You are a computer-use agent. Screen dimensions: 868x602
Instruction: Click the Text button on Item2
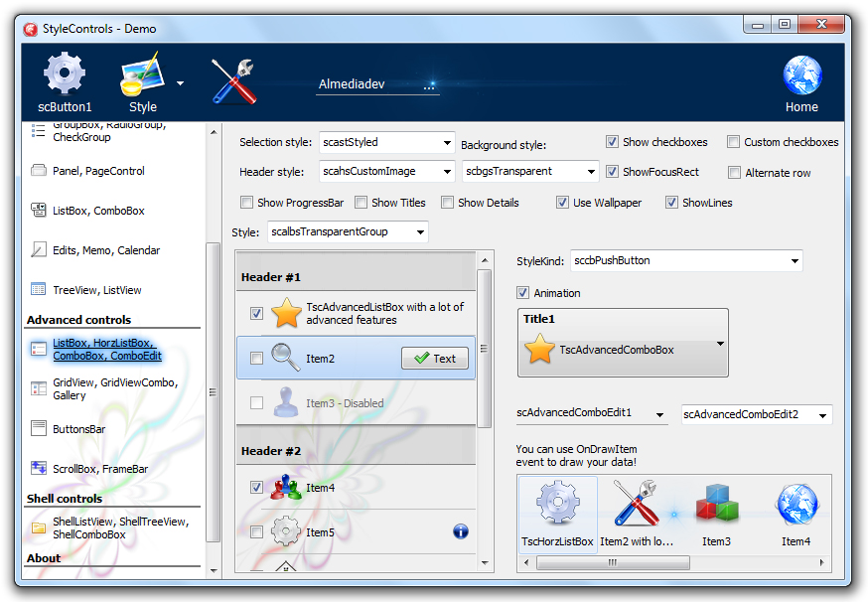point(435,359)
